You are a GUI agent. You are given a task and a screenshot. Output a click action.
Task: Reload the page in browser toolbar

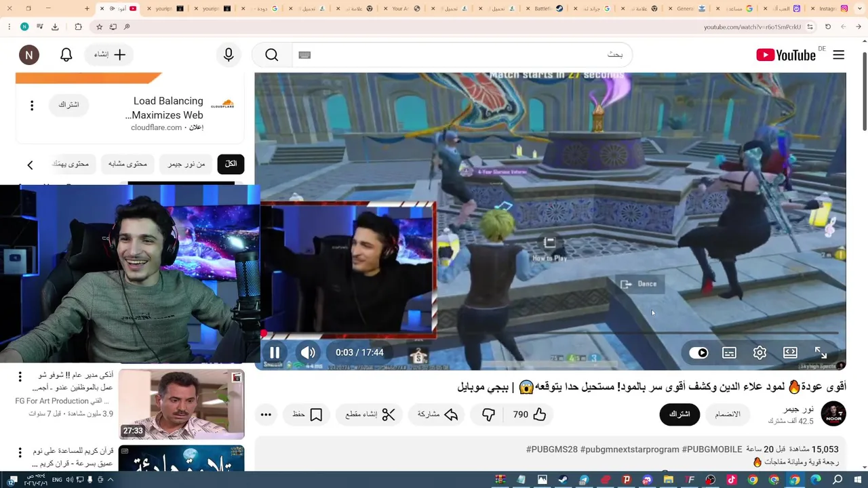pos(828,26)
